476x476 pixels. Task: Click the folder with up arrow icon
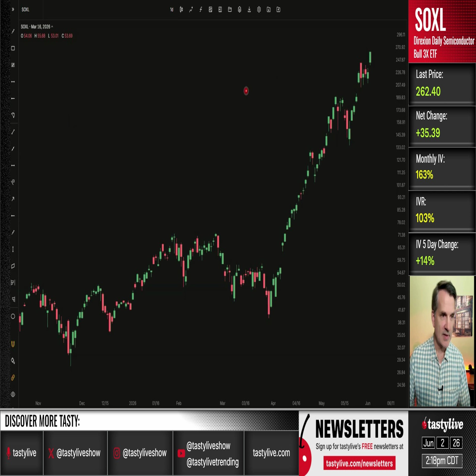pyautogui.click(x=278, y=10)
